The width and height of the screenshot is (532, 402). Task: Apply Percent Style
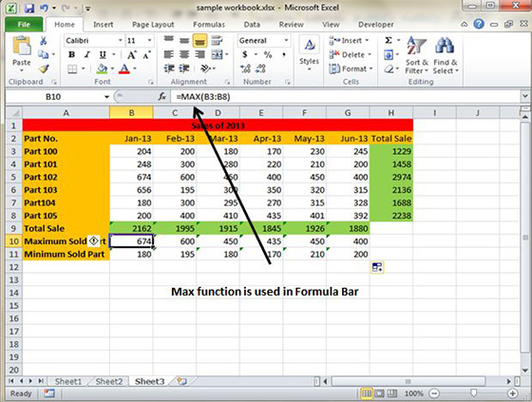268,55
